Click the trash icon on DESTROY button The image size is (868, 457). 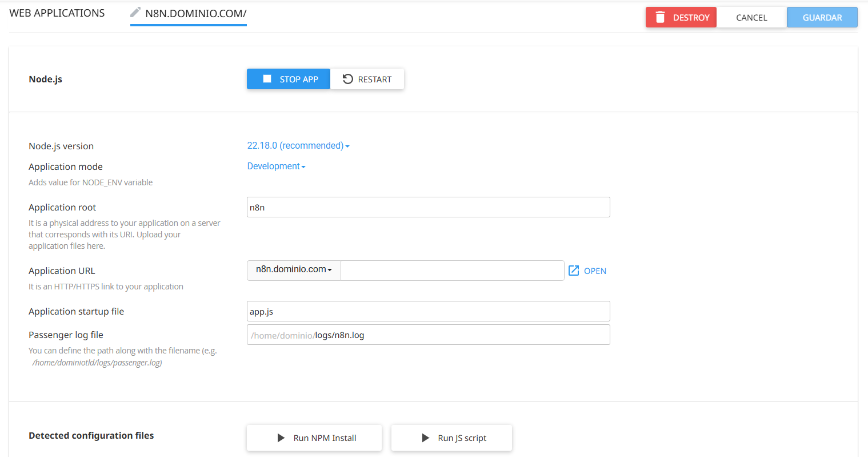(661, 17)
